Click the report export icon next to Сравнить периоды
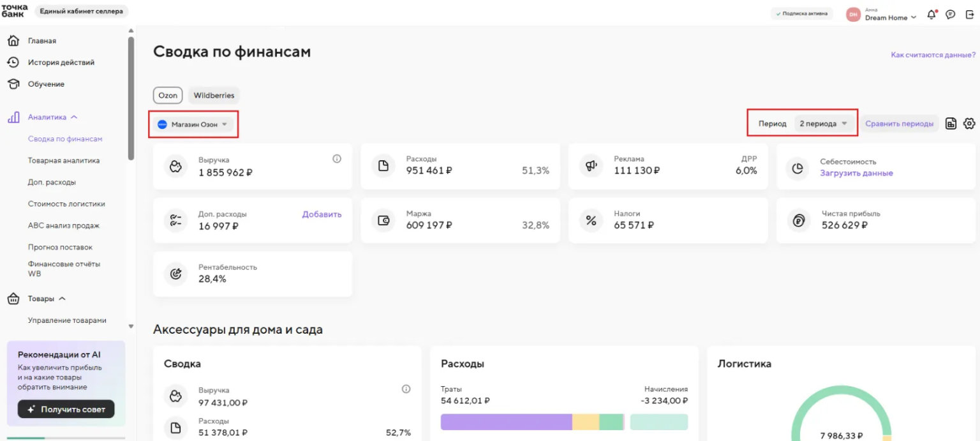Image resolution: width=980 pixels, height=441 pixels. pos(951,124)
